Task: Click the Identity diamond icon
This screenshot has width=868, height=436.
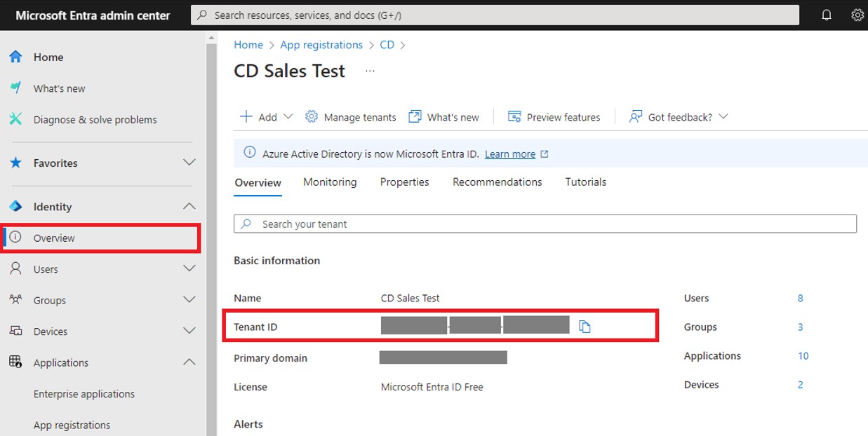Action: [15, 206]
